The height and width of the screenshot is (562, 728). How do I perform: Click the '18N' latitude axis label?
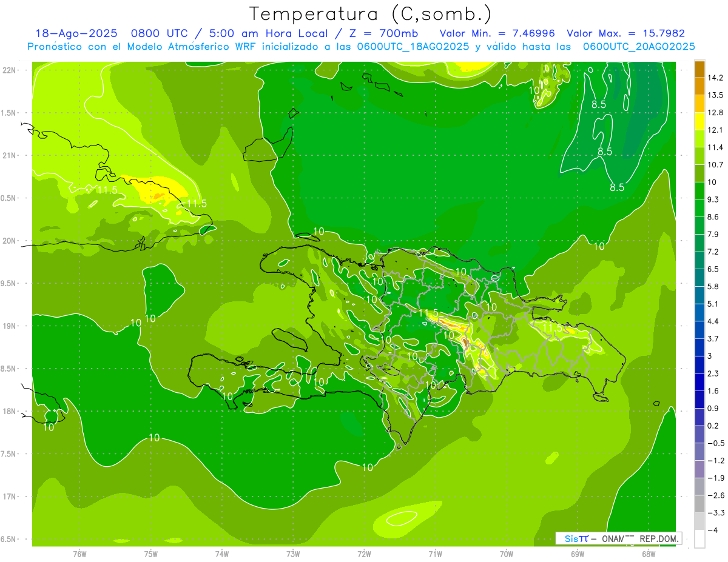[9, 411]
